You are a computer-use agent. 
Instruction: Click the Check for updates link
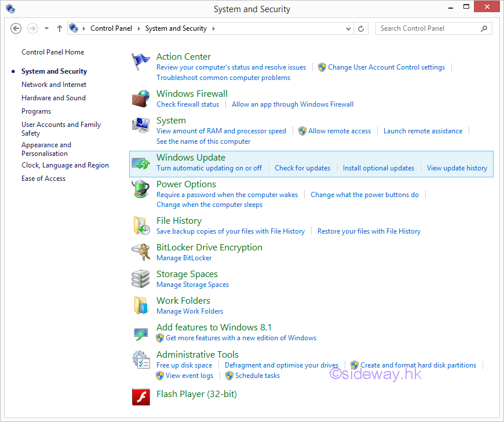coord(302,168)
